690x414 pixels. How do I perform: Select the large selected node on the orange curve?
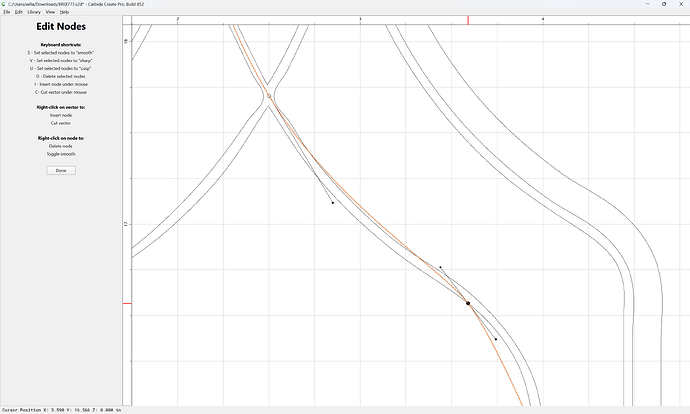pos(468,303)
